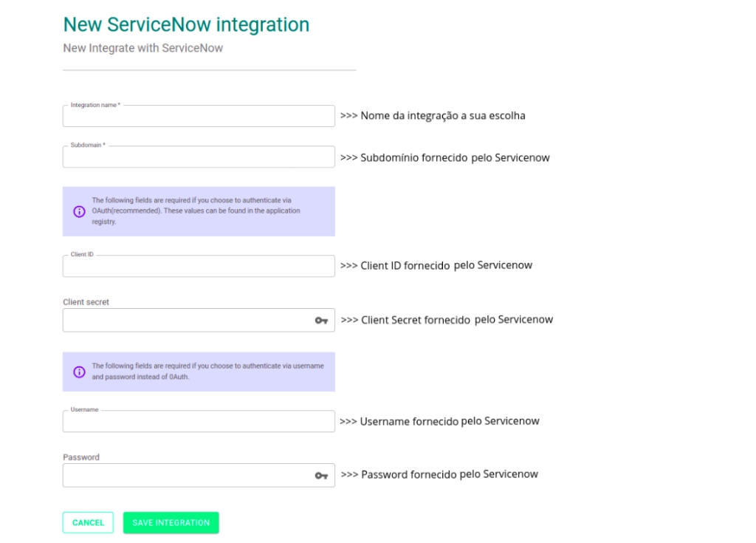Click the New Integrate with ServiceNow subtitle
756x543 pixels.
pos(142,48)
